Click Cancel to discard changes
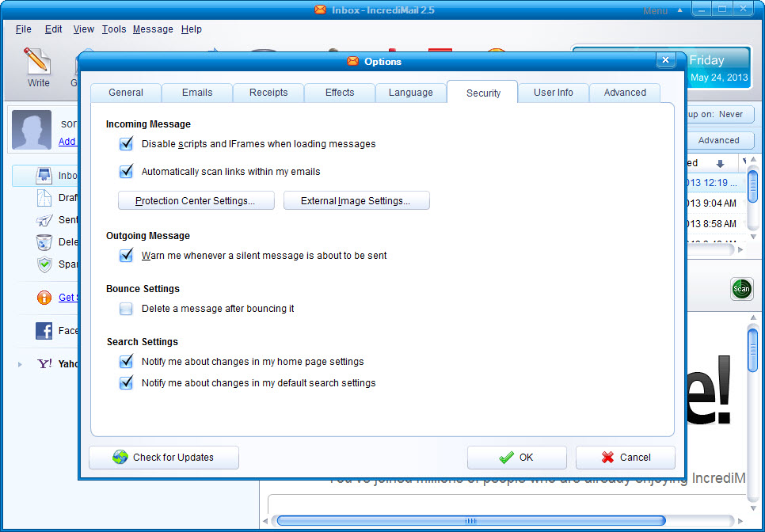Screen dimensions: 765x532 [626, 458]
